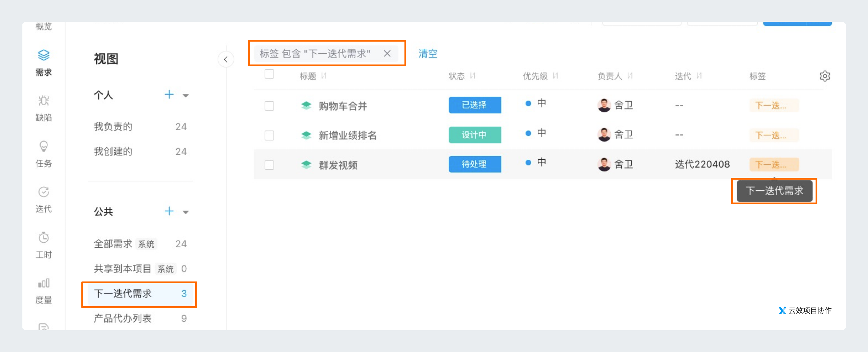
Task: Click 清空 to clear filters
Action: pyautogui.click(x=428, y=53)
